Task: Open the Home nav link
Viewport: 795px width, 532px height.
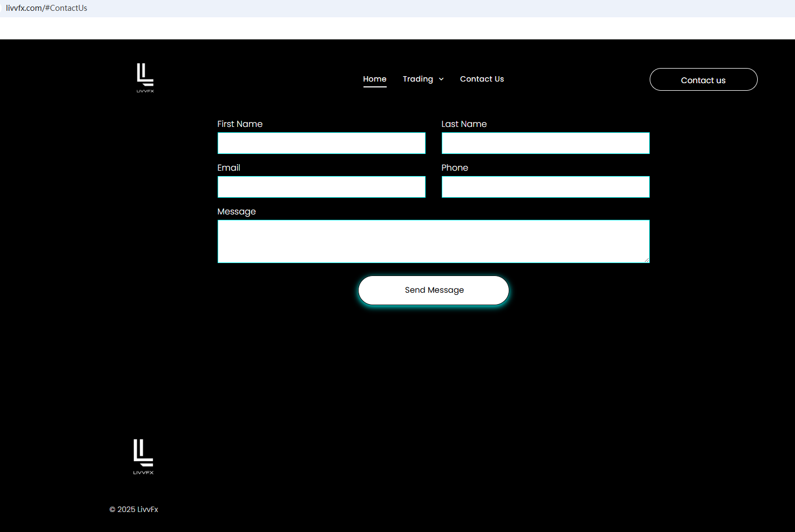Action: (375, 79)
